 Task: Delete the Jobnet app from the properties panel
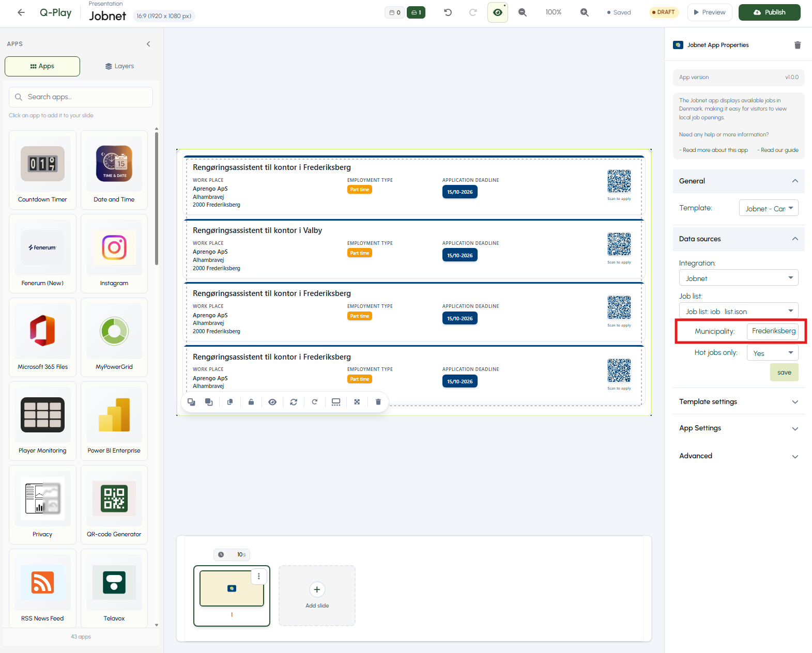click(798, 45)
